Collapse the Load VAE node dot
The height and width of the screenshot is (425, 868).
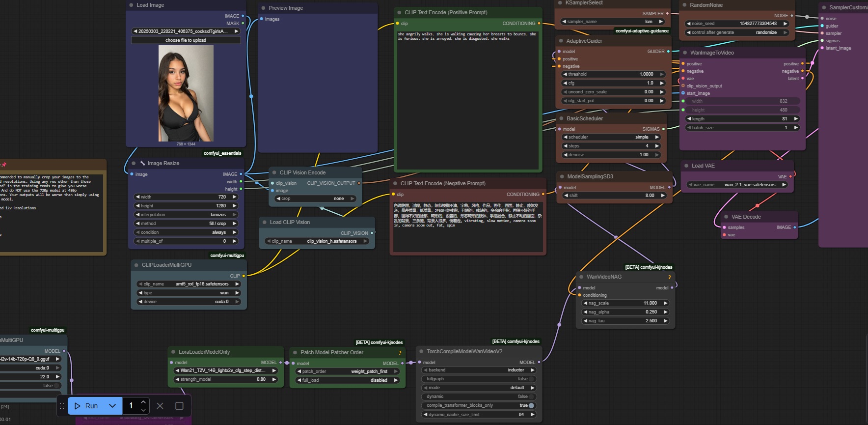pos(686,166)
